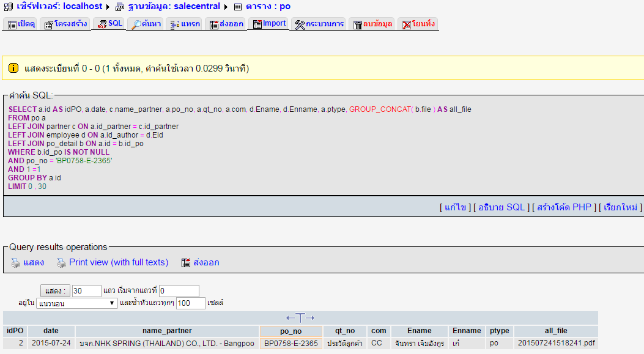Image resolution: width=644 pixels, height=354 pixels.
Task: Click the อธิบาย SQL (Explain SQL) link
Action: click(x=501, y=207)
